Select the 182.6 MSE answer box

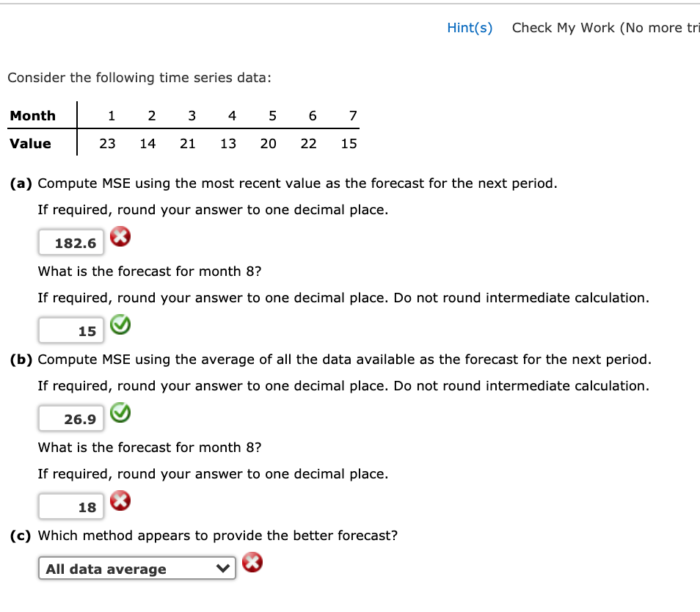pos(70,242)
